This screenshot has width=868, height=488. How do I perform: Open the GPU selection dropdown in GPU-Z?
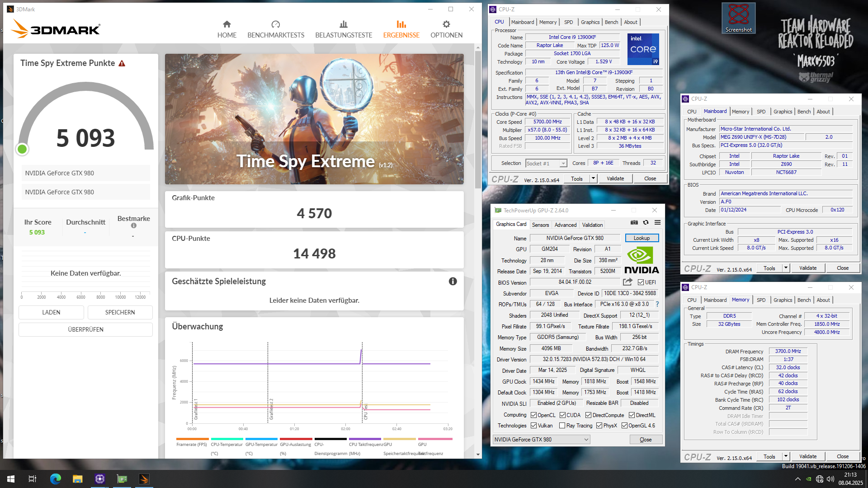(x=541, y=439)
